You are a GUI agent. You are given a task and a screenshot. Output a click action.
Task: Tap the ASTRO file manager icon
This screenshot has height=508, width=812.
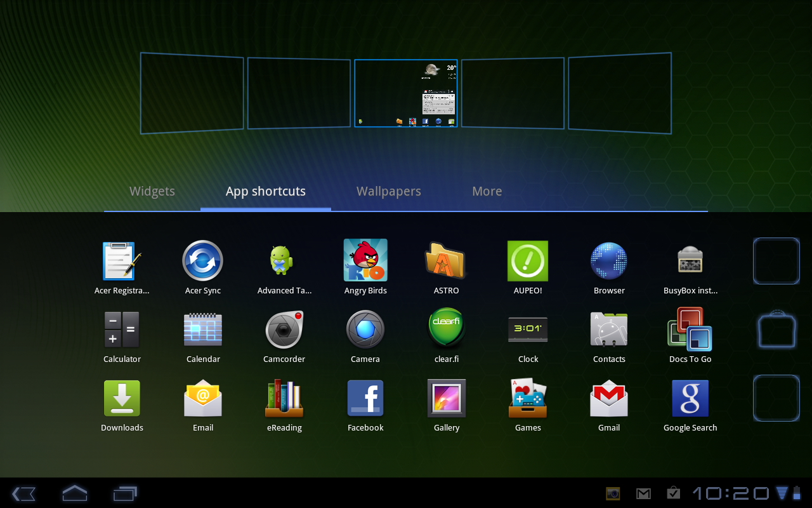click(x=446, y=260)
